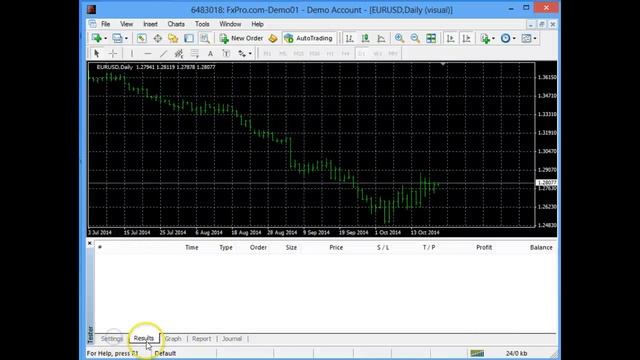Open the Help menu
Screen dimensions: 640x360
coord(257,24)
